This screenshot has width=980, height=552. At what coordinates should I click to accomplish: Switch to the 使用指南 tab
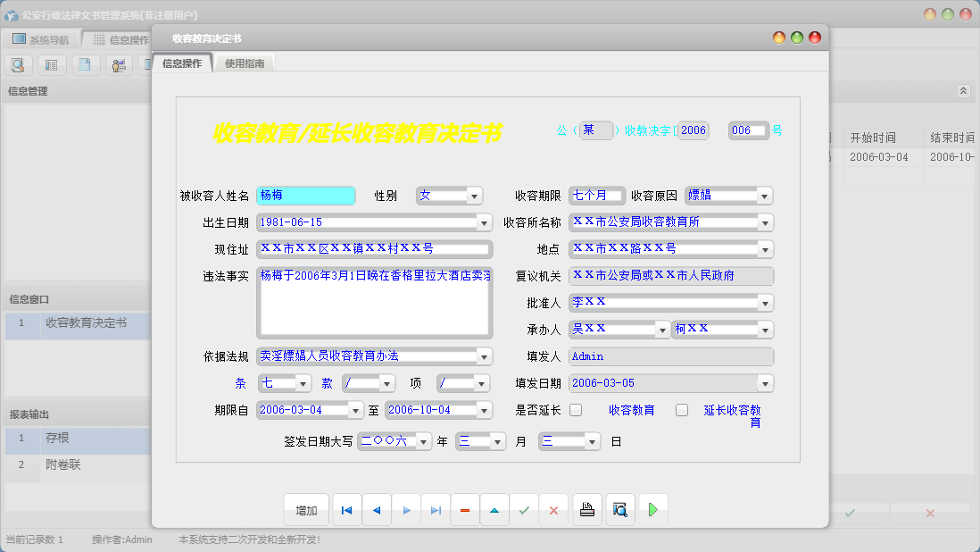pos(245,63)
